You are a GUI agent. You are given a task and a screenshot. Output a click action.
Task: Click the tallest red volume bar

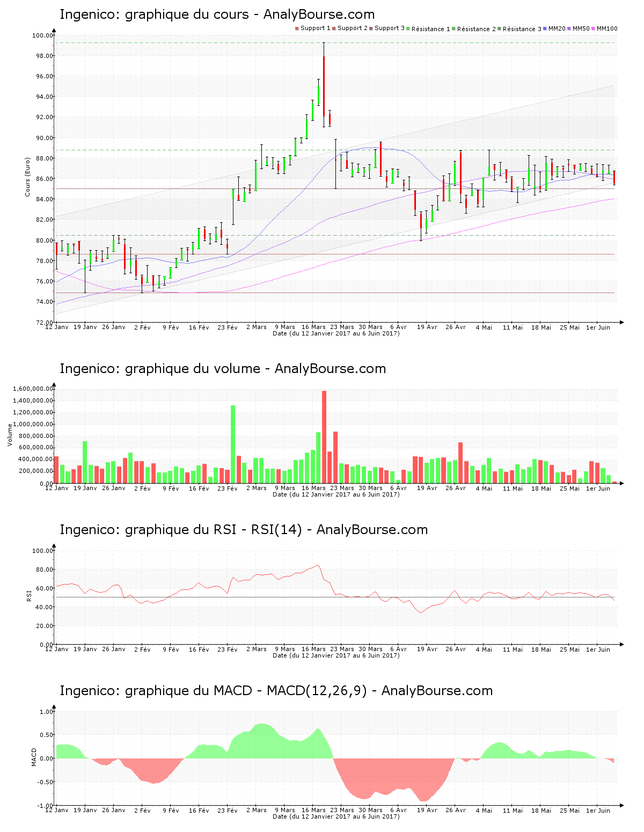[x=324, y=437]
